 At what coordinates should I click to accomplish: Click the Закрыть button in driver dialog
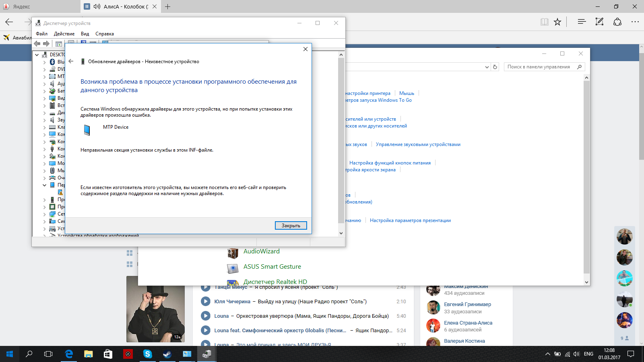[x=291, y=226]
